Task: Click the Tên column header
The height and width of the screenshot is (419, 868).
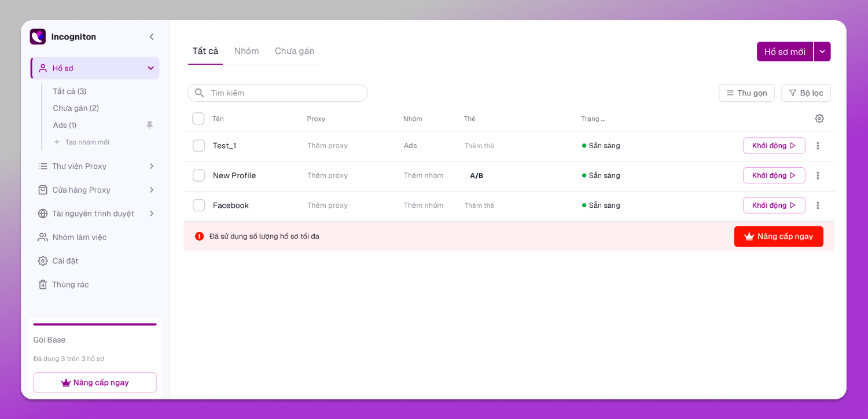Action: coord(218,119)
